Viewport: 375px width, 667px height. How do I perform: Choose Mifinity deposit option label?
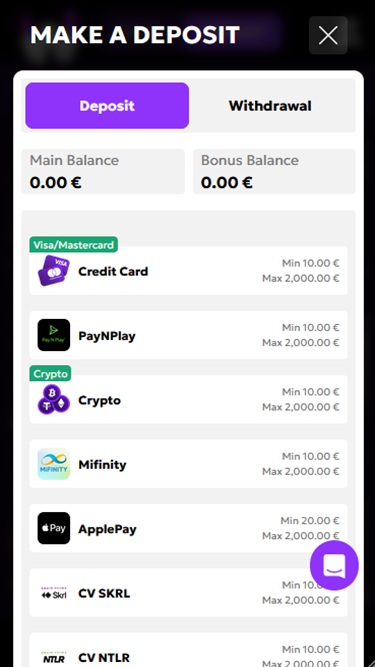(102, 465)
